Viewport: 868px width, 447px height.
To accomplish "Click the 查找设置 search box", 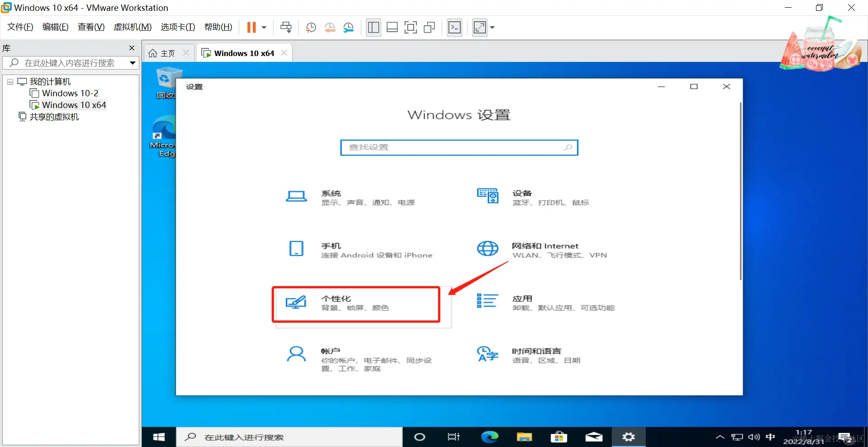I will (x=459, y=147).
